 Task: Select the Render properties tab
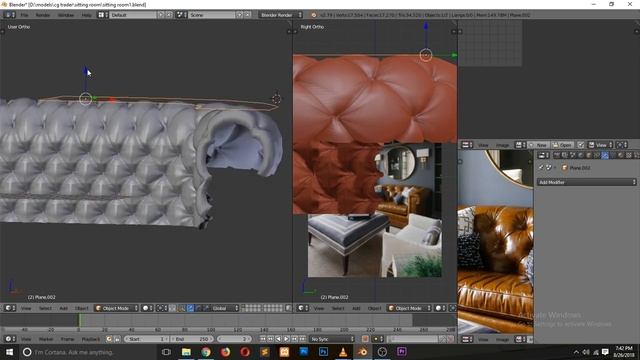[557, 155]
